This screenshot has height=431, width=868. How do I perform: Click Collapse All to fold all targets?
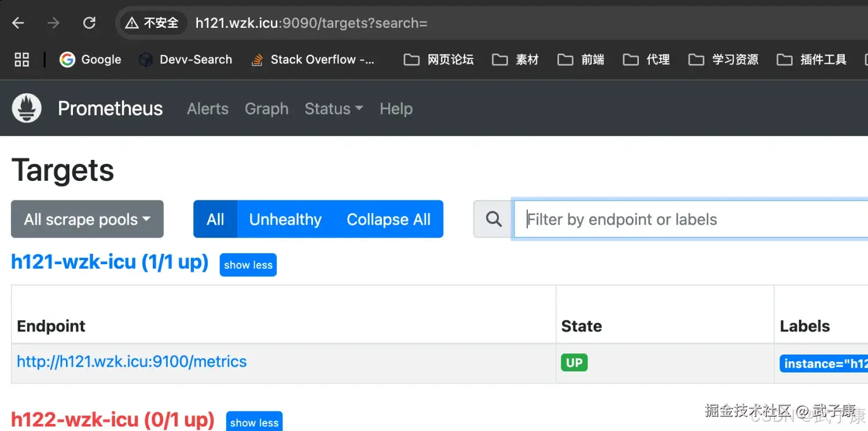point(388,219)
